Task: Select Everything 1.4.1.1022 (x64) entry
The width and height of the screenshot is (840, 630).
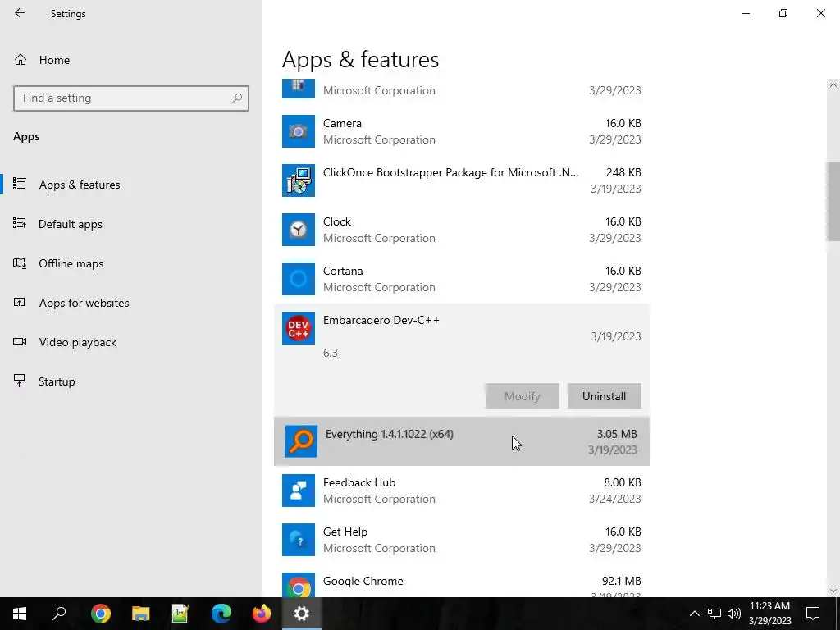Action: (x=462, y=441)
